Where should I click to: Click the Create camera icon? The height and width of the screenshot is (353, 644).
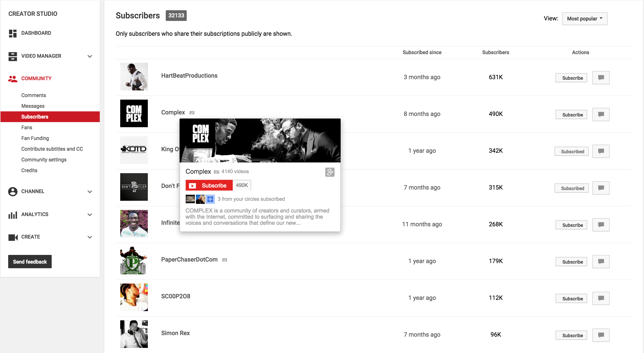pyautogui.click(x=13, y=237)
